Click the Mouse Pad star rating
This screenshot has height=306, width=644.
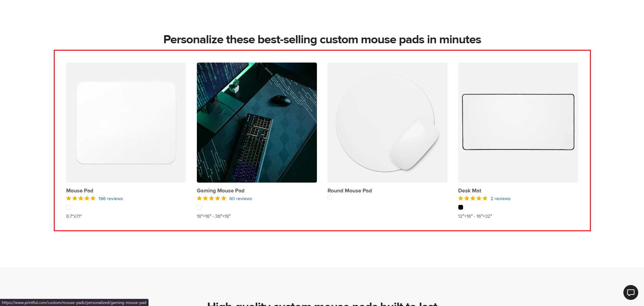click(81, 198)
